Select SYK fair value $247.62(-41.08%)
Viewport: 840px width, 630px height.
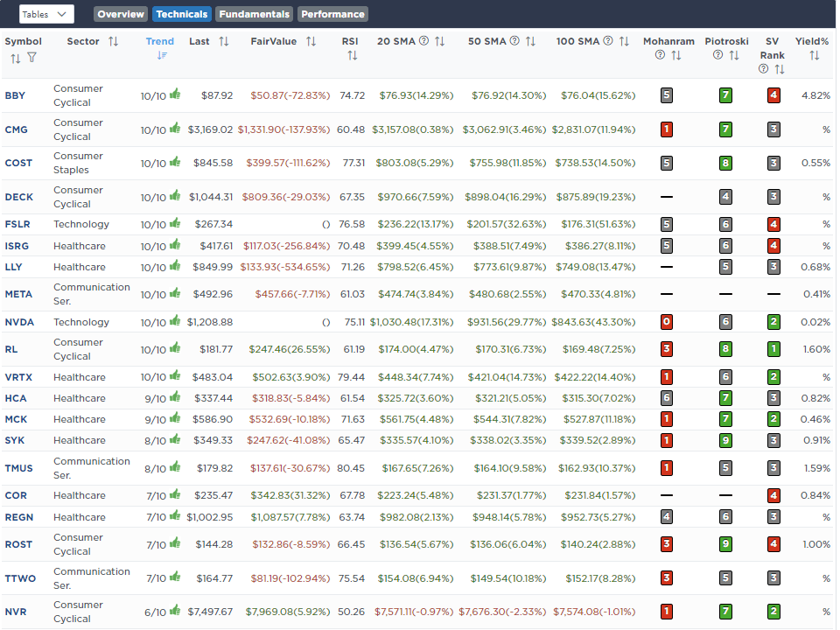click(288, 440)
